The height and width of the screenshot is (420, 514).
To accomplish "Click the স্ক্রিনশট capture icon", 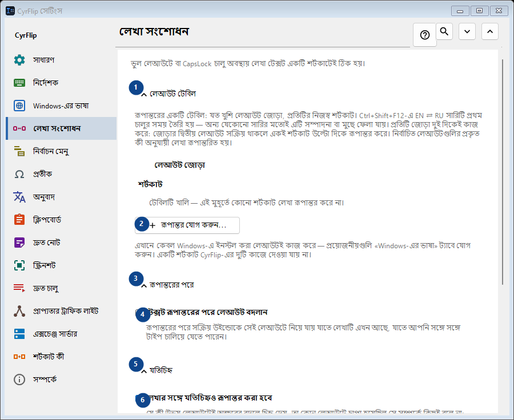I will [x=19, y=265].
